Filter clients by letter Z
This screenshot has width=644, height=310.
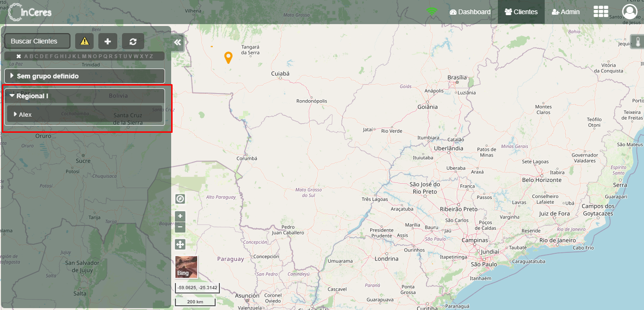pos(151,56)
